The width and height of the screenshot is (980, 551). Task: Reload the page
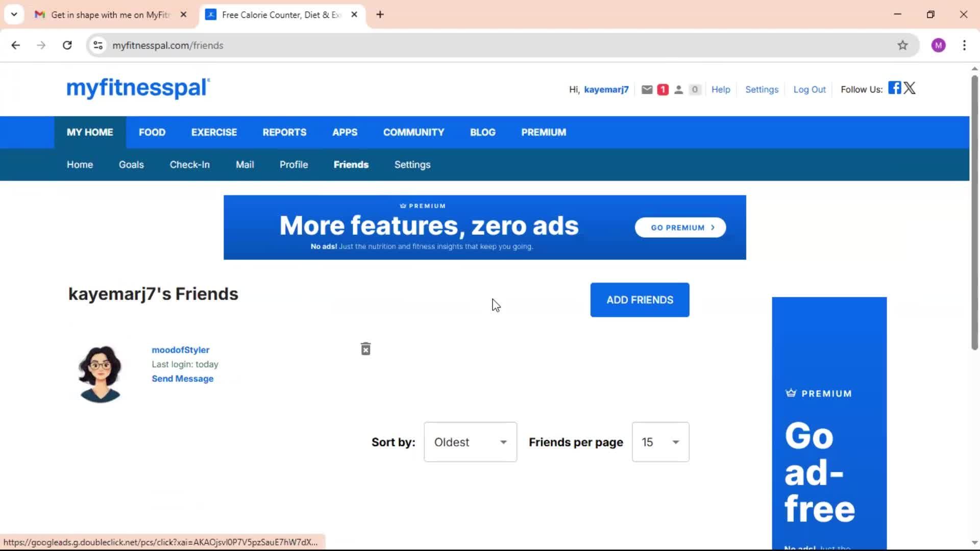pyautogui.click(x=67, y=45)
